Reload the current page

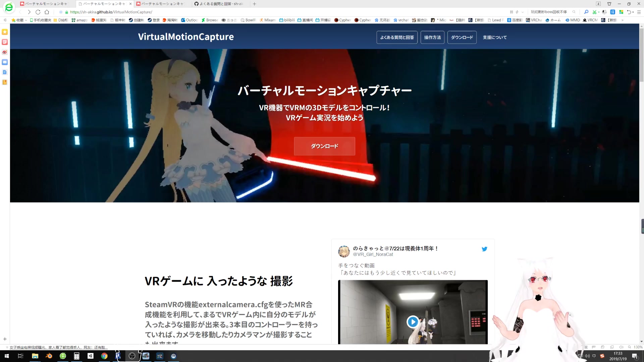[x=38, y=12]
